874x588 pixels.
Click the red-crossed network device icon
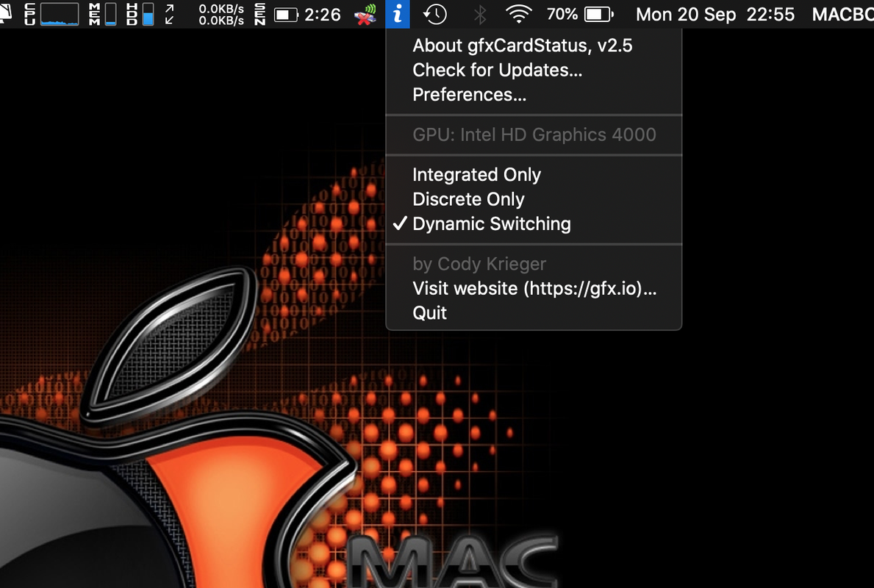[365, 15]
